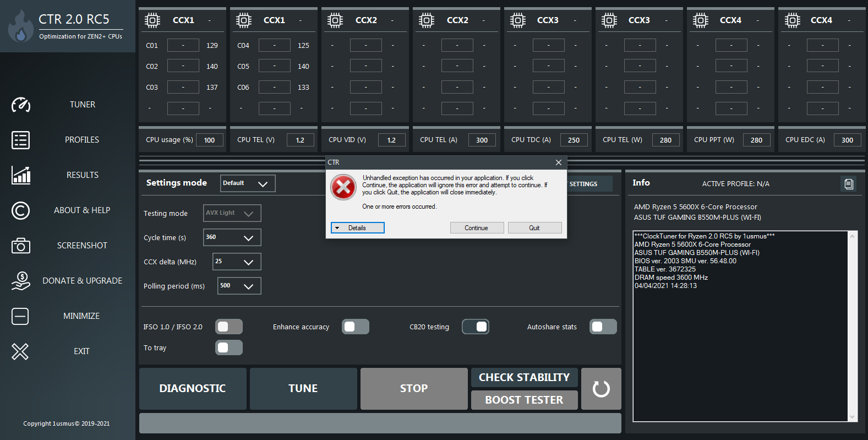
Task: Select PROFILES label in the sidebar
Action: (82, 140)
